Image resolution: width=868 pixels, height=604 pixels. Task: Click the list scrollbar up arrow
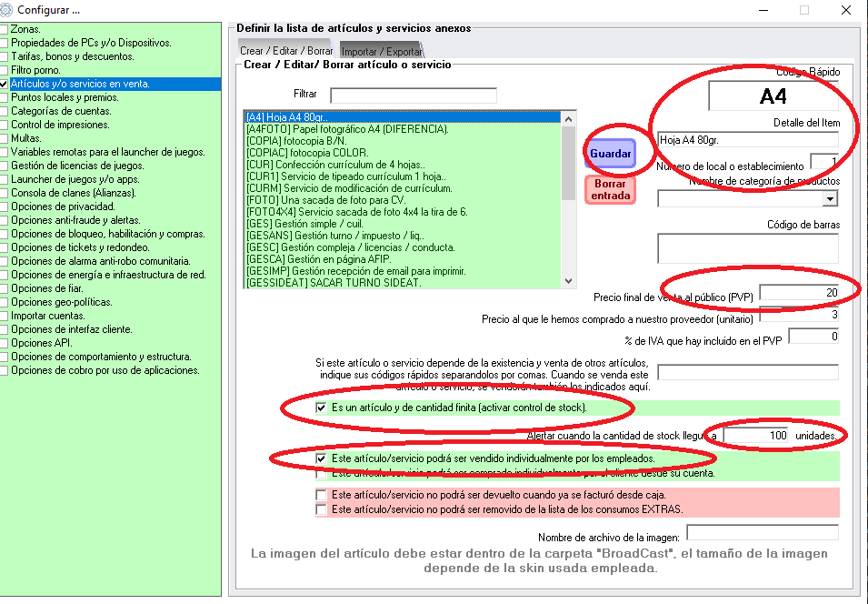click(569, 118)
